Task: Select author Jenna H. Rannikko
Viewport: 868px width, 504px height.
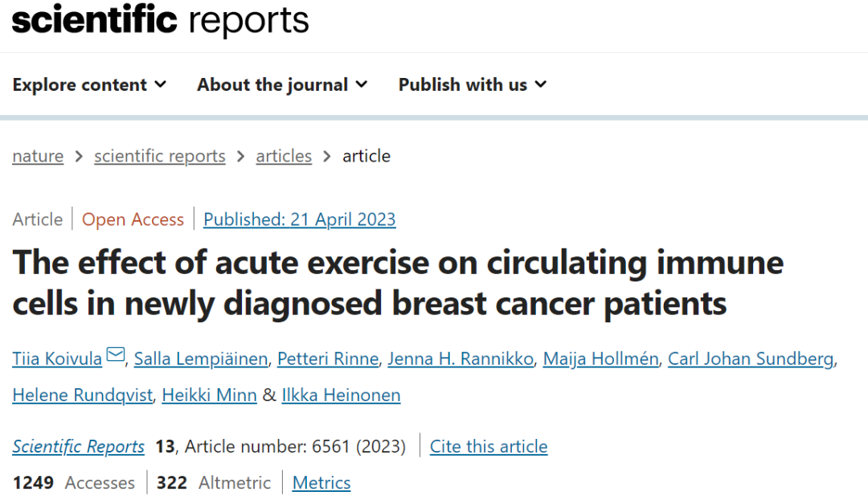Action: coord(460,359)
